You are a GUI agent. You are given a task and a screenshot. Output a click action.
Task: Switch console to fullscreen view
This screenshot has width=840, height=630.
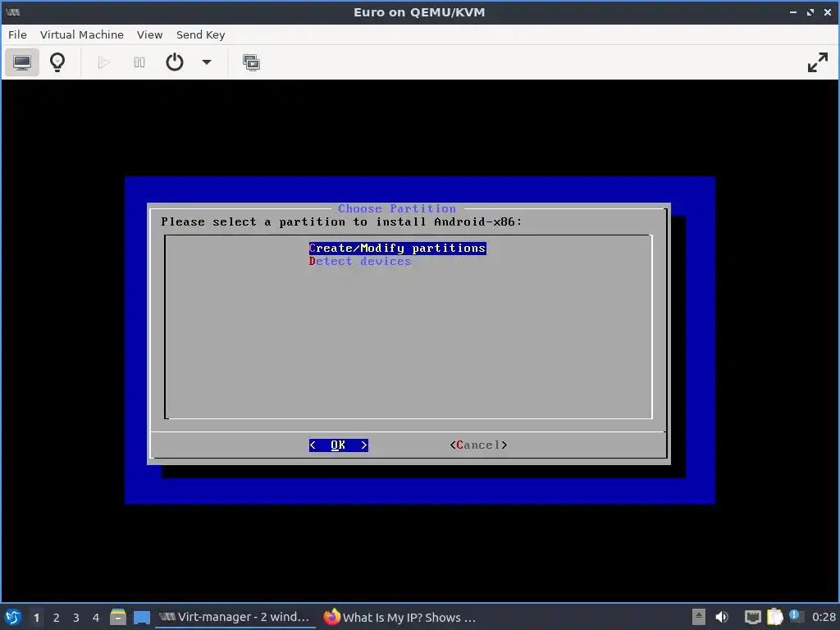pyautogui.click(x=818, y=62)
